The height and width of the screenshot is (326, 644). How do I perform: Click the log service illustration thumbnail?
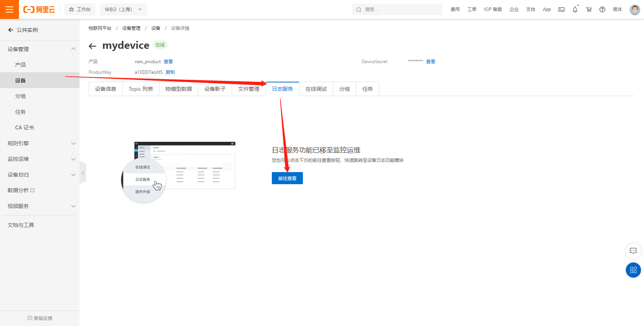click(178, 172)
